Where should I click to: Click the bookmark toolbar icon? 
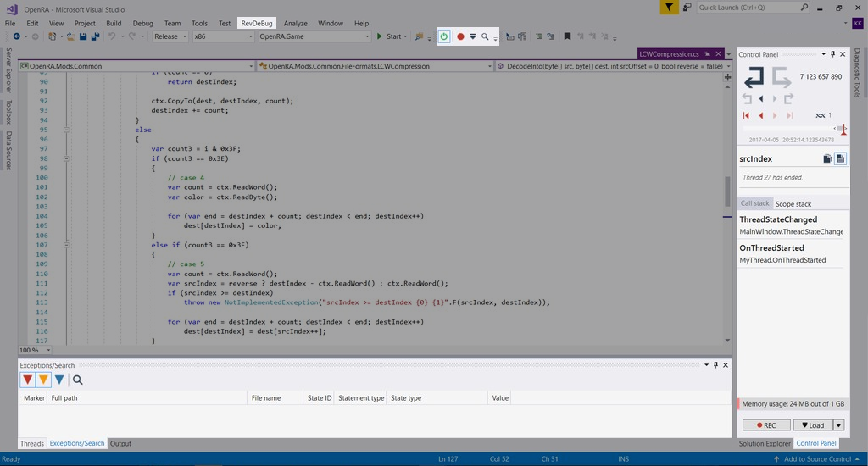point(567,36)
